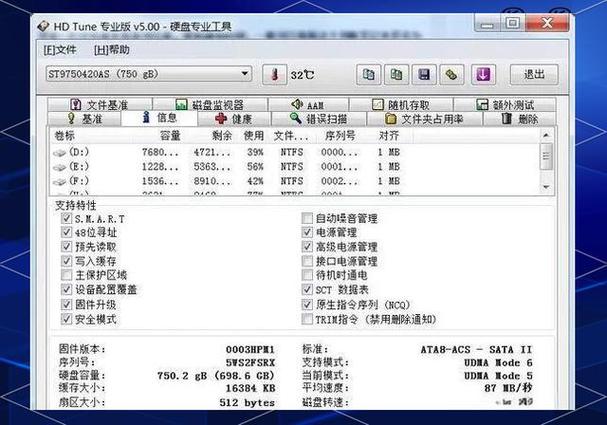The height and width of the screenshot is (425, 607).
Task: Toggle the SCT 数据表 checkbox
Action: 307,290
